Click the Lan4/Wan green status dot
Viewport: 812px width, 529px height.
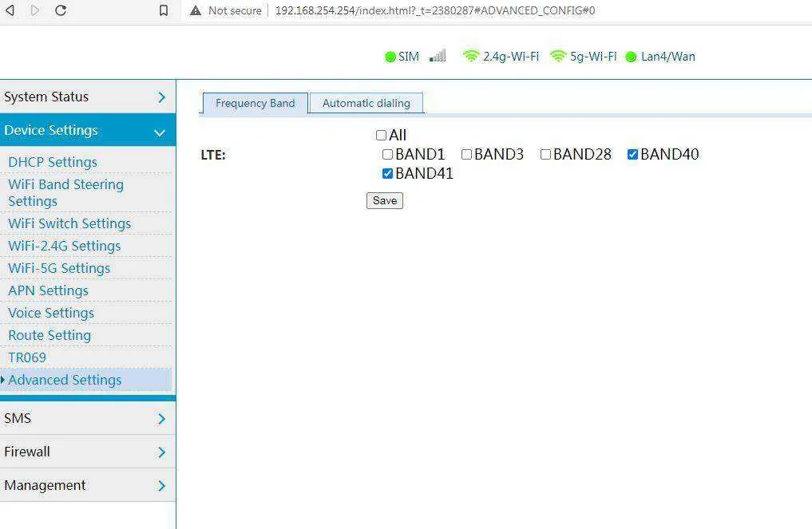pos(631,57)
